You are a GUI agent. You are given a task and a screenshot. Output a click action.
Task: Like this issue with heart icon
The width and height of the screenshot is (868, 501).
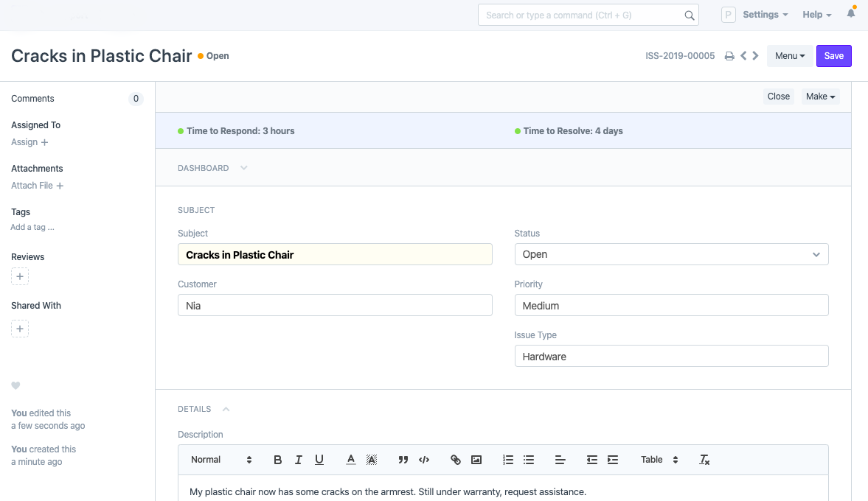pyautogui.click(x=15, y=386)
